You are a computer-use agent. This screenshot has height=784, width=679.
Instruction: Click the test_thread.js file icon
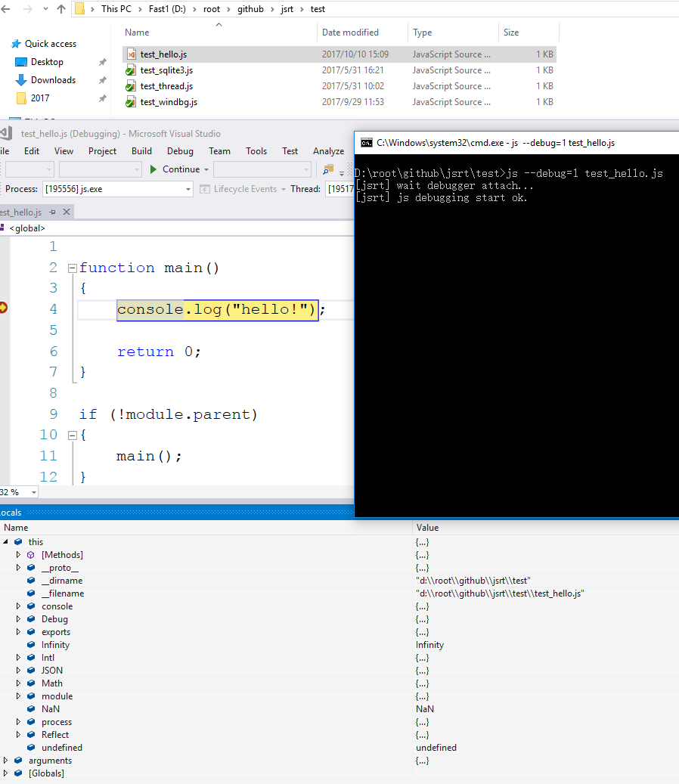coord(131,86)
